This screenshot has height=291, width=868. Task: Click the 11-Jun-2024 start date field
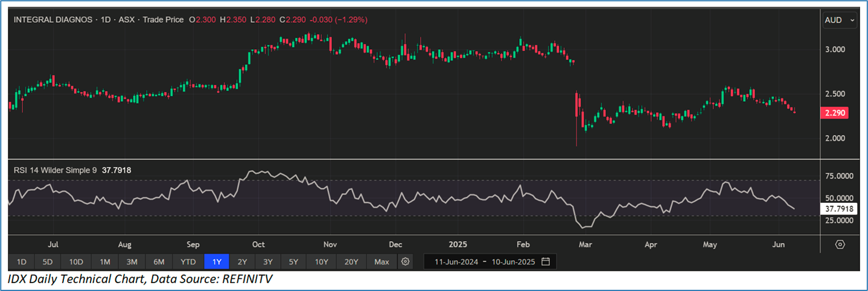tap(453, 262)
